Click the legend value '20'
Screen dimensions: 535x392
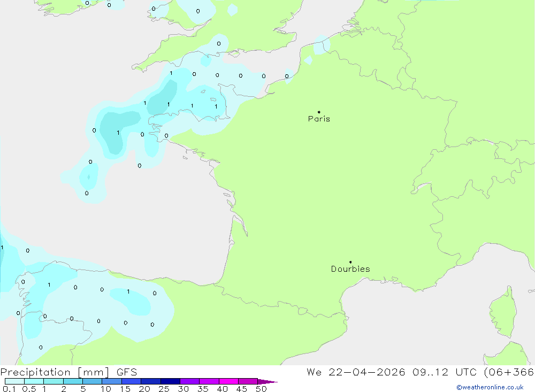coord(144,389)
